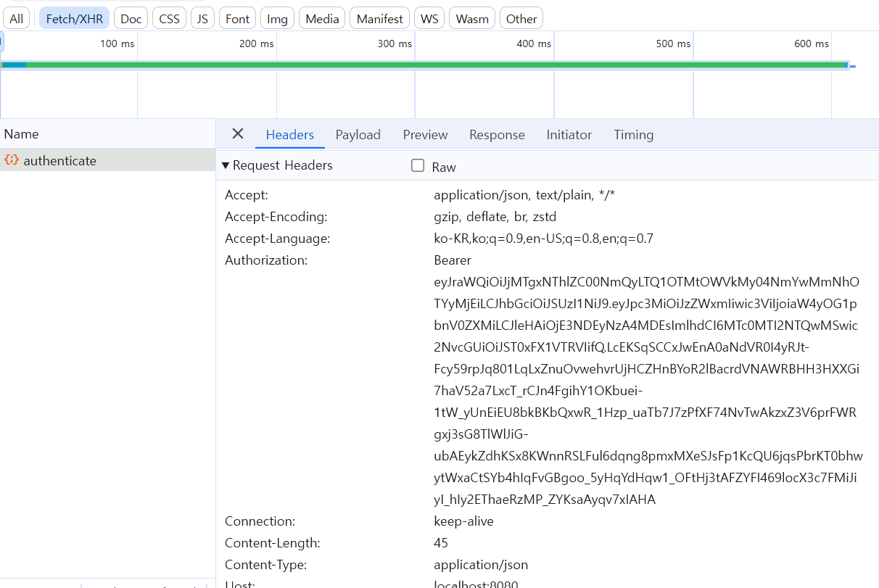This screenshot has height=588, width=879.
Task: Click the Accept-Language header name
Action: click(x=278, y=239)
